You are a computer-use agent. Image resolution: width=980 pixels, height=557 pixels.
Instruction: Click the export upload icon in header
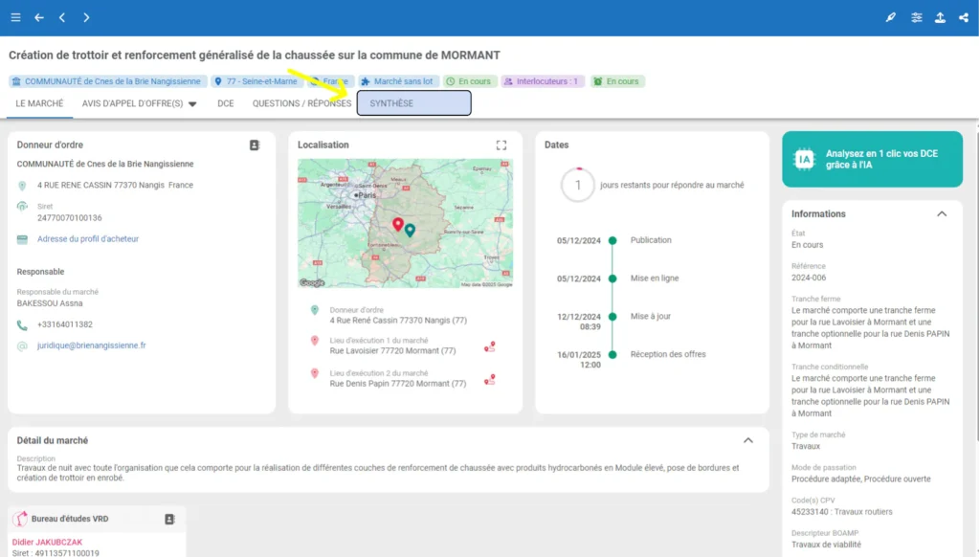pyautogui.click(x=941, y=17)
